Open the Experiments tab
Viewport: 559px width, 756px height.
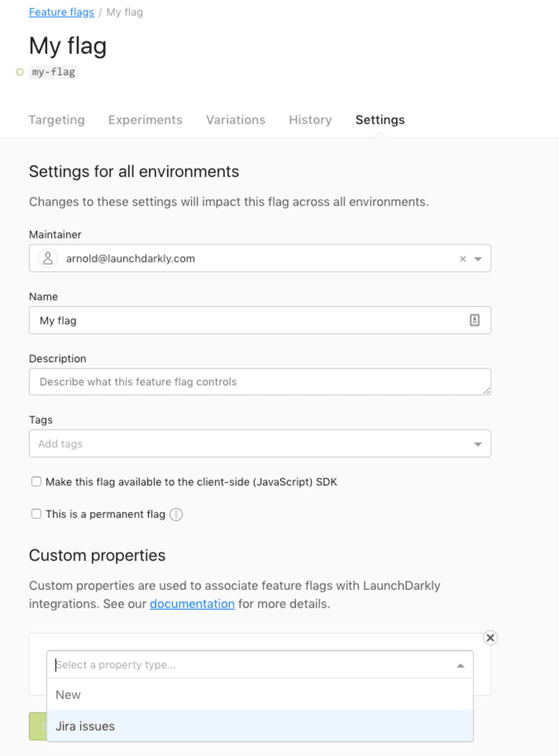click(145, 120)
